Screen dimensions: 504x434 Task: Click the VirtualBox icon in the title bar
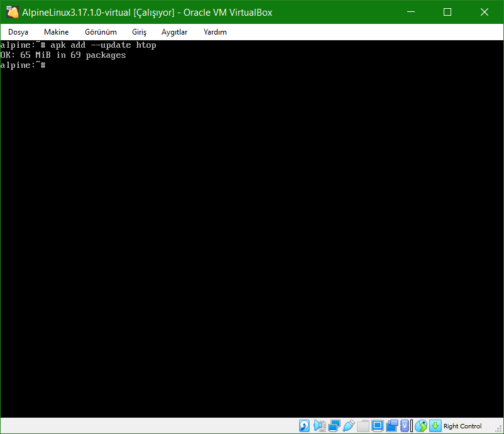[x=12, y=12]
